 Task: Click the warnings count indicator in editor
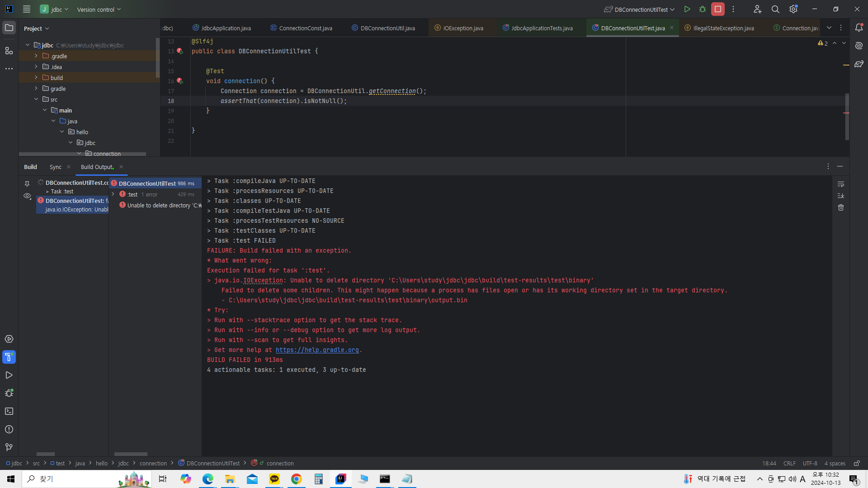(822, 43)
